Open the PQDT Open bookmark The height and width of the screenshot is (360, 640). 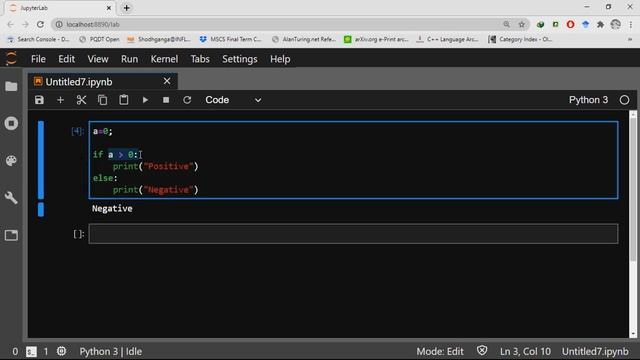click(x=99, y=39)
